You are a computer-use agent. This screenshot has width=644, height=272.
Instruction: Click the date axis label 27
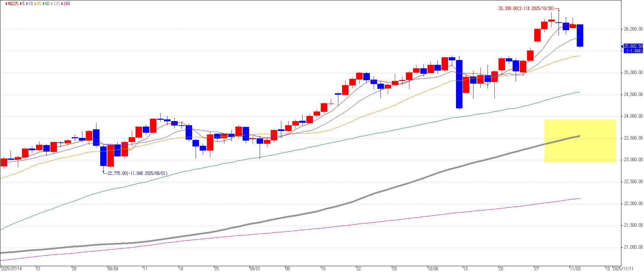(x=537, y=269)
